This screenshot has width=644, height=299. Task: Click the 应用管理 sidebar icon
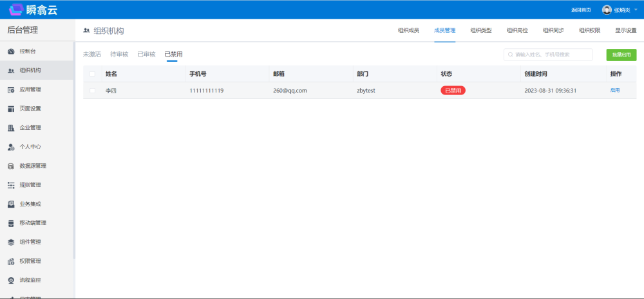click(x=11, y=89)
